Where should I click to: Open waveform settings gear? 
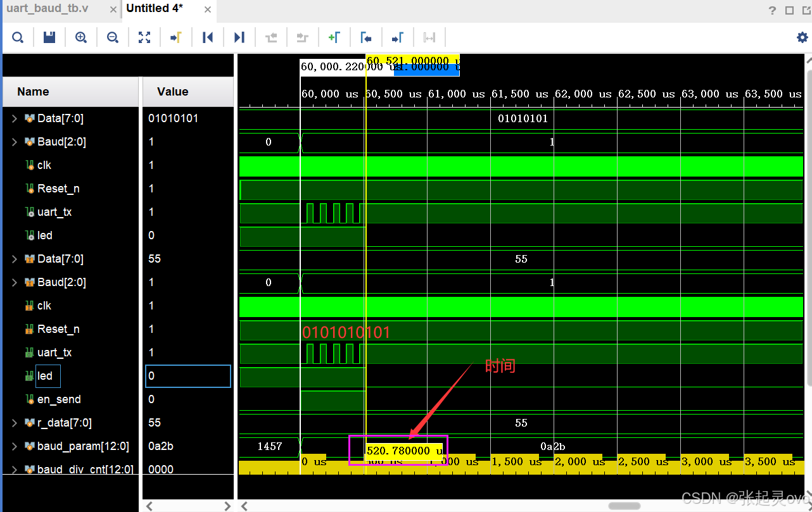tap(802, 38)
